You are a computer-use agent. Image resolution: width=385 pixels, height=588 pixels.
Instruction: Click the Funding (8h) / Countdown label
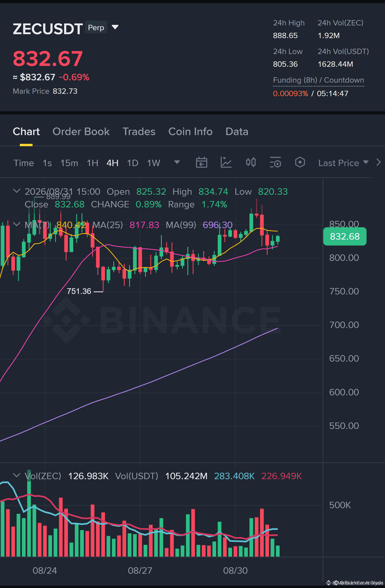(318, 80)
